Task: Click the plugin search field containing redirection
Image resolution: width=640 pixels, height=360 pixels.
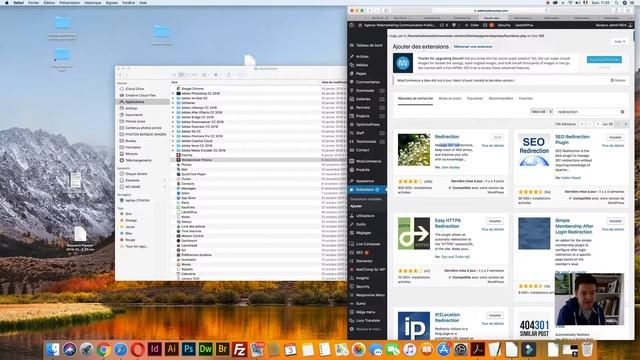Action: [x=591, y=111]
